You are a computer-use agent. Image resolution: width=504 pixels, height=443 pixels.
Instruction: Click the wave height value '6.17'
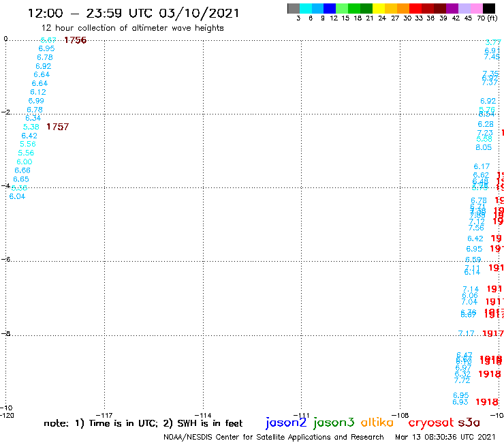point(482,166)
